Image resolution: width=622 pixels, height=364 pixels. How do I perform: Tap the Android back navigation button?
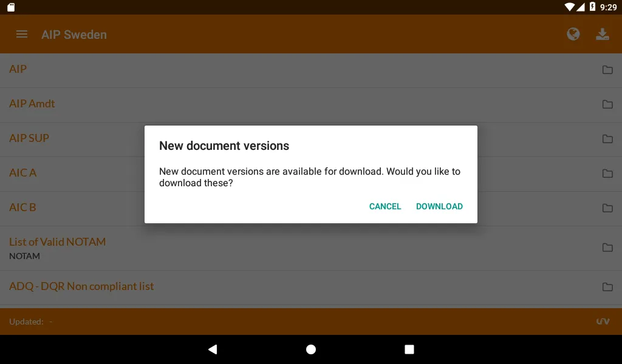pyautogui.click(x=213, y=349)
